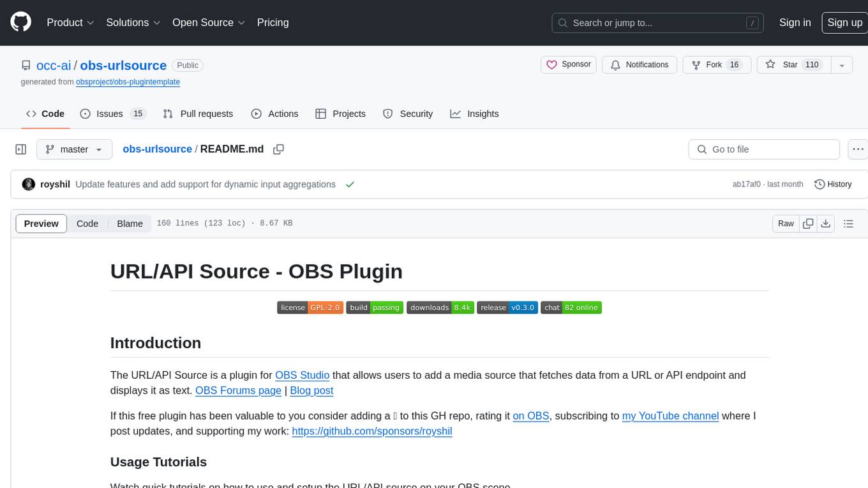Open commit ab17af0
Screen dimensions: 868x488
[747, 184]
